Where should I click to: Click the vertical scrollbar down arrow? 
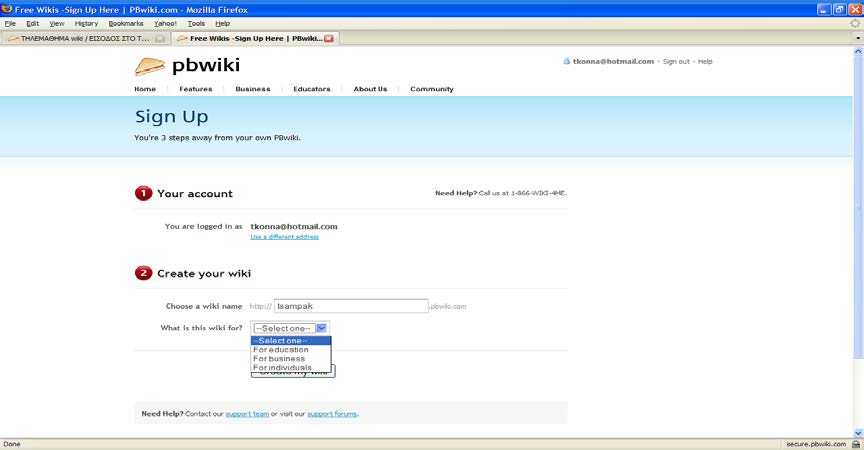[858, 433]
